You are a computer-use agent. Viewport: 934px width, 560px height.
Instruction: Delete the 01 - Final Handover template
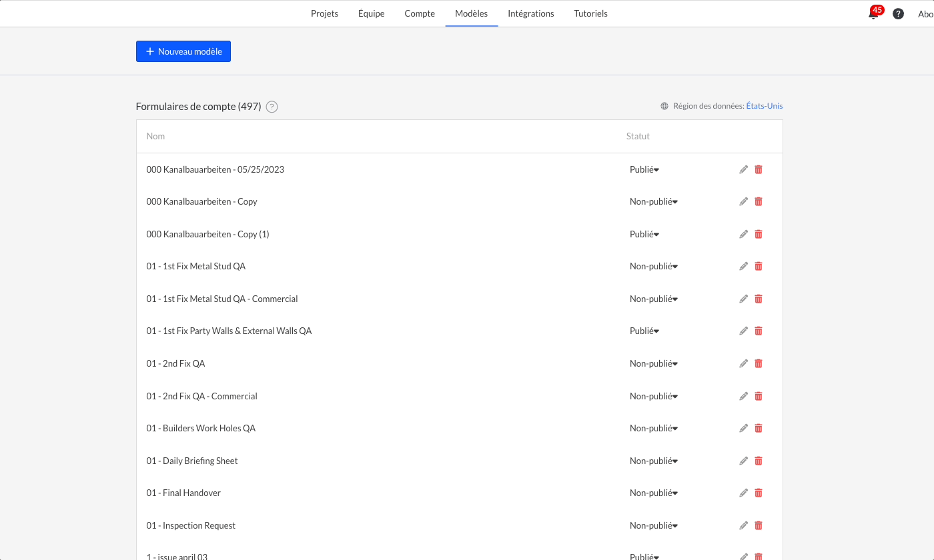tap(759, 493)
